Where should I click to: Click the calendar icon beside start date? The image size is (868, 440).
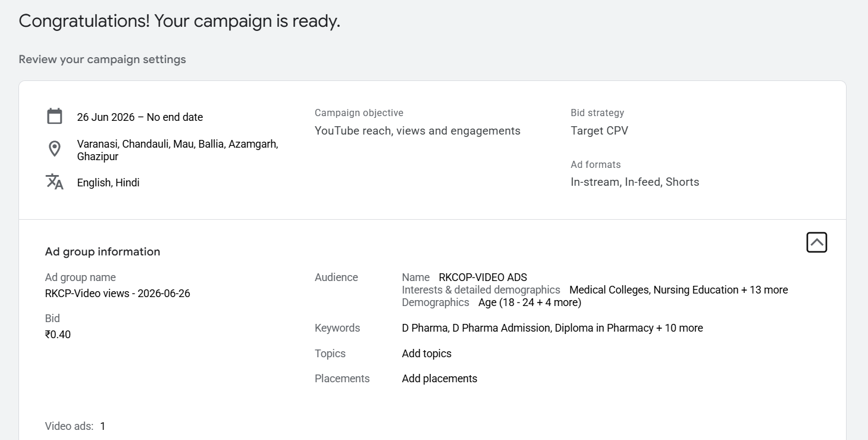point(55,116)
